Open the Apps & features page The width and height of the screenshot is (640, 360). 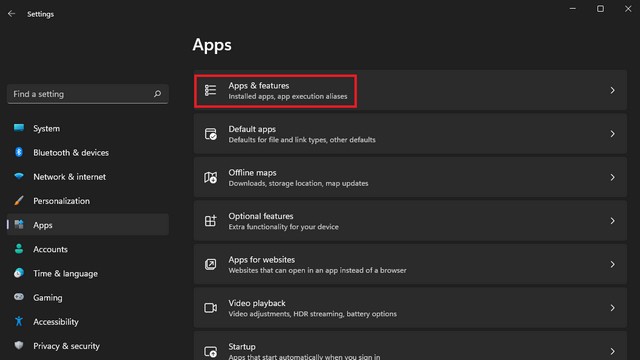pos(410,90)
